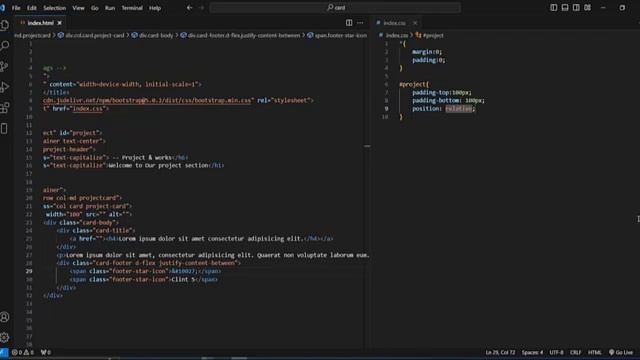Click line 29 in index.html editor
The image size is (640, 360).
pyautogui.click(x=145, y=271)
